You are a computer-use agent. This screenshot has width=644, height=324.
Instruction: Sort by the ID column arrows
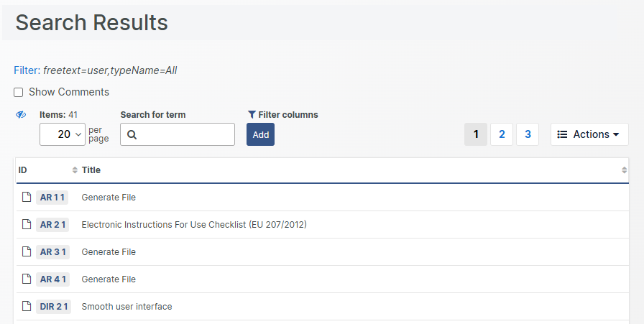click(75, 170)
